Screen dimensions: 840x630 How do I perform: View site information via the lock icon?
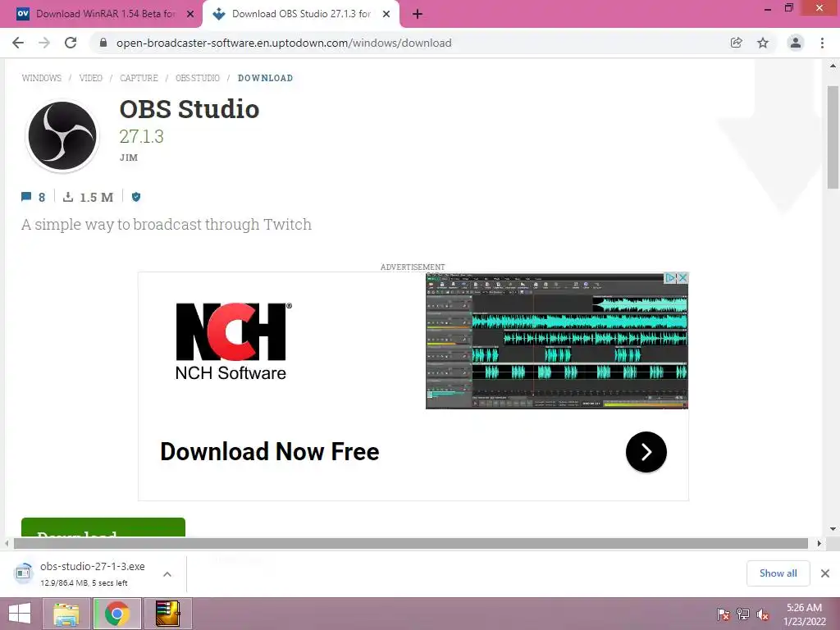click(103, 43)
